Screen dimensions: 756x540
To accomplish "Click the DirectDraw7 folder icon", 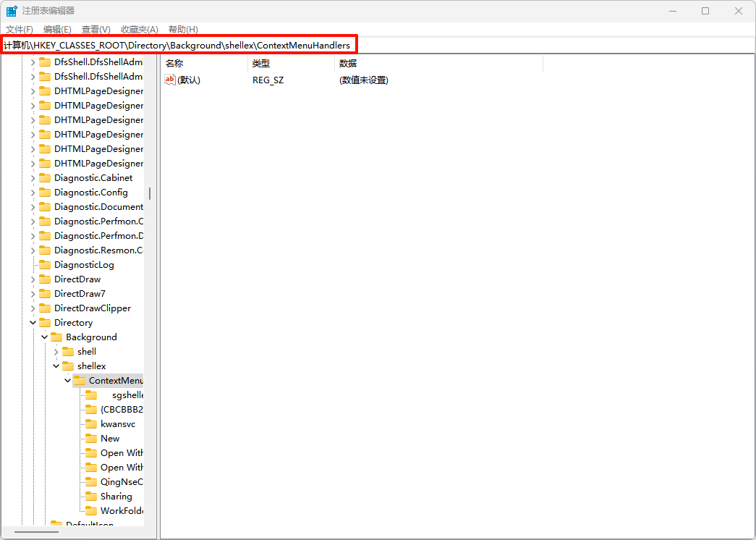I will tap(44, 294).
